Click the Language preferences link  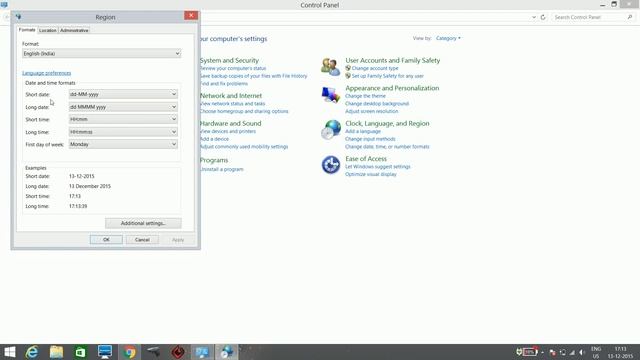[x=47, y=73]
